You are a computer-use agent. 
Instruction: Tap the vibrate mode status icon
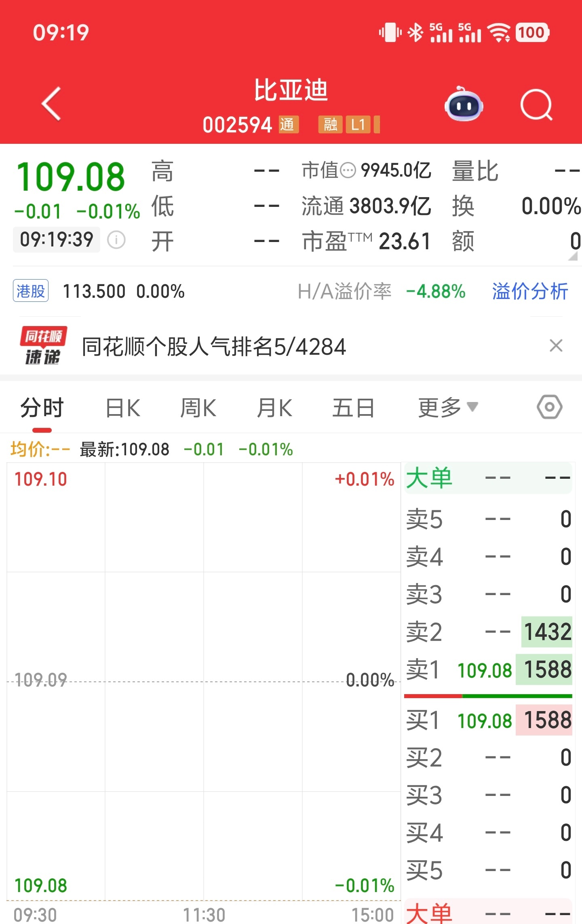390,32
